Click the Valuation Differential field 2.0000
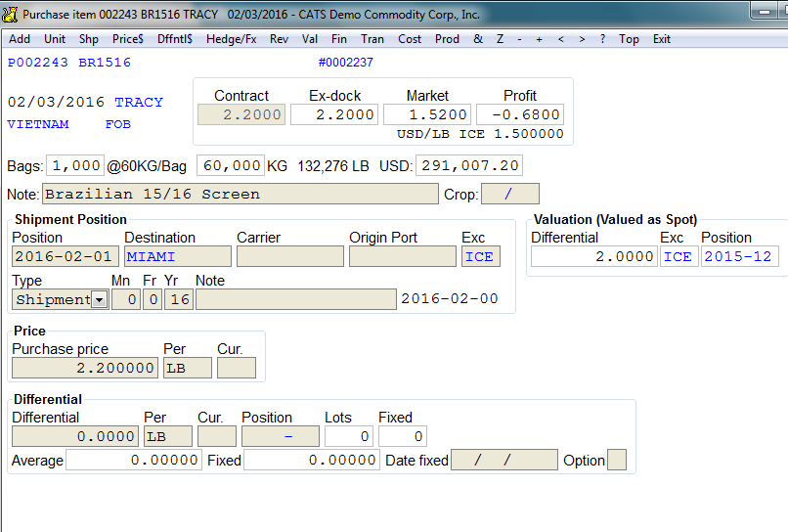This screenshot has width=788, height=532. (594, 256)
